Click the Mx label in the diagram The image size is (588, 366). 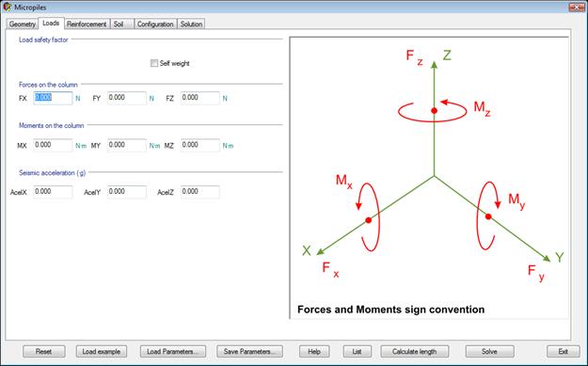(x=344, y=182)
